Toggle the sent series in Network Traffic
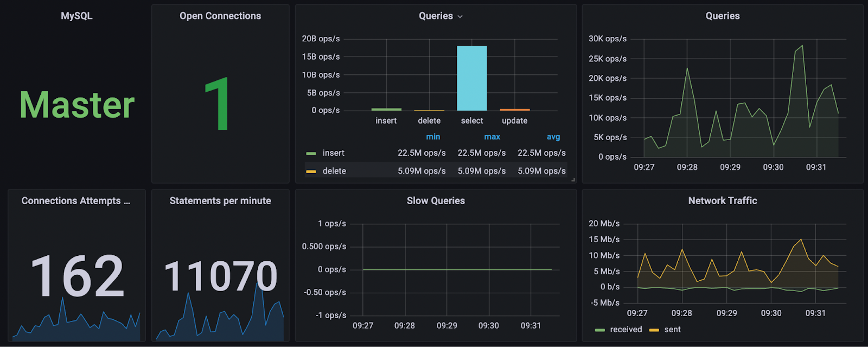 click(x=672, y=330)
